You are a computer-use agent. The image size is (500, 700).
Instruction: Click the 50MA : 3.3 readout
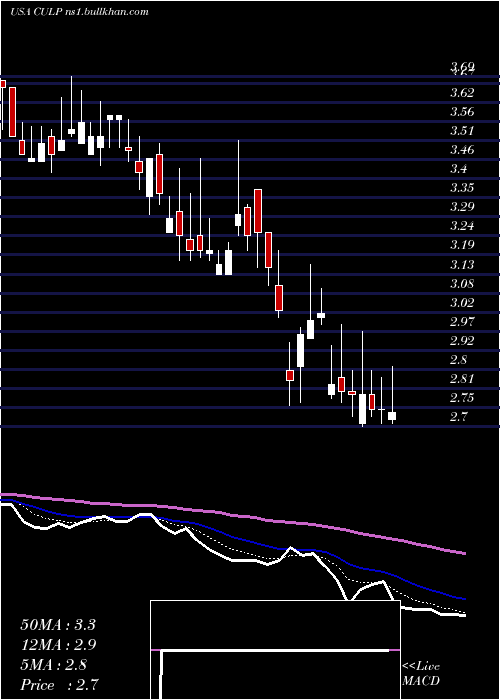(58, 625)
